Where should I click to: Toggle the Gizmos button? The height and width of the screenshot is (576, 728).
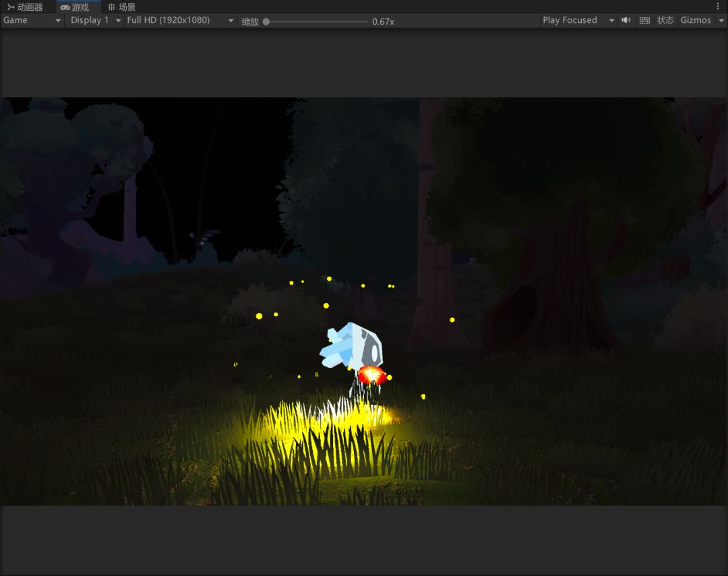point(695,20)
